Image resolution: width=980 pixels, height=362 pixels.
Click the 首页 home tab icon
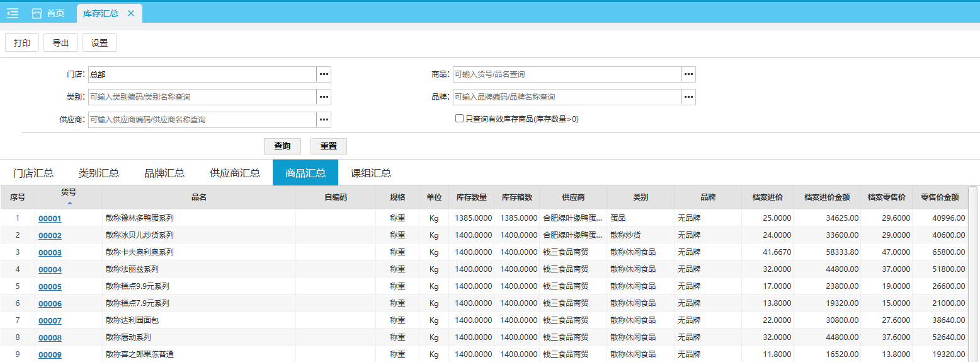pos(37,13)
